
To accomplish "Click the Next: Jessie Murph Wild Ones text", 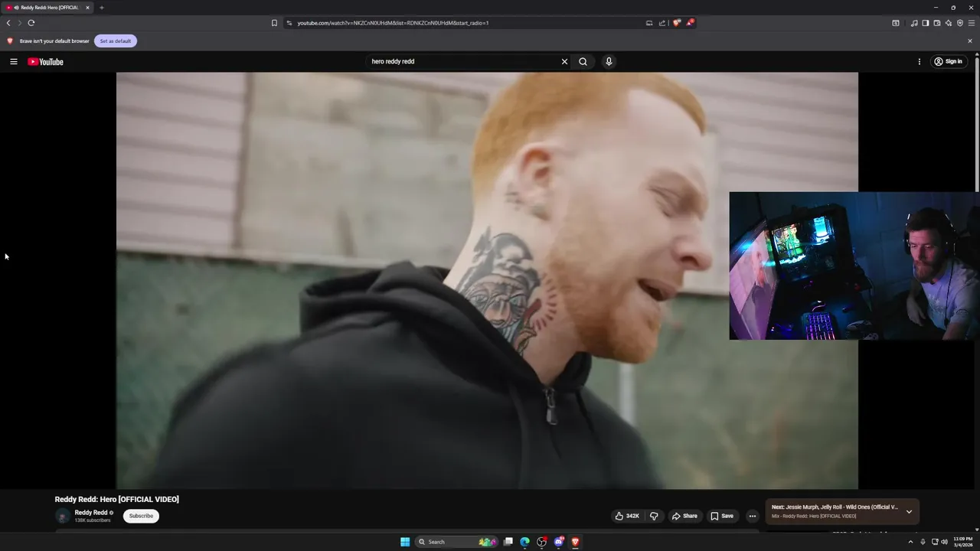I will pyautogui.click(x=835, y=507).
